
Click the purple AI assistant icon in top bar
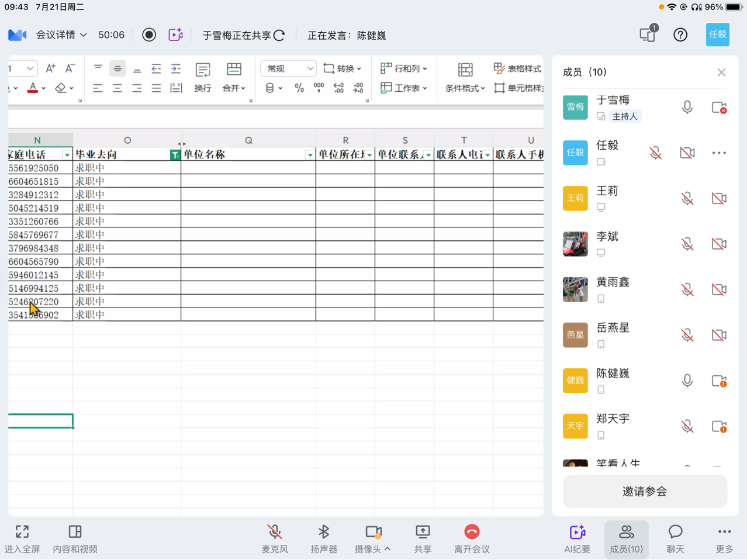[x=175, y=35]
